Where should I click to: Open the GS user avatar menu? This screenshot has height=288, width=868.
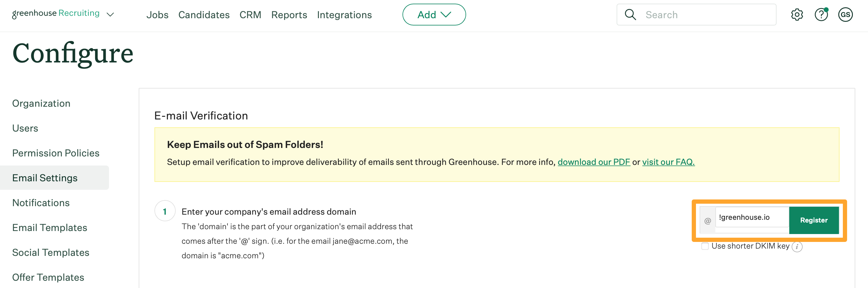(x=845, y=15)
